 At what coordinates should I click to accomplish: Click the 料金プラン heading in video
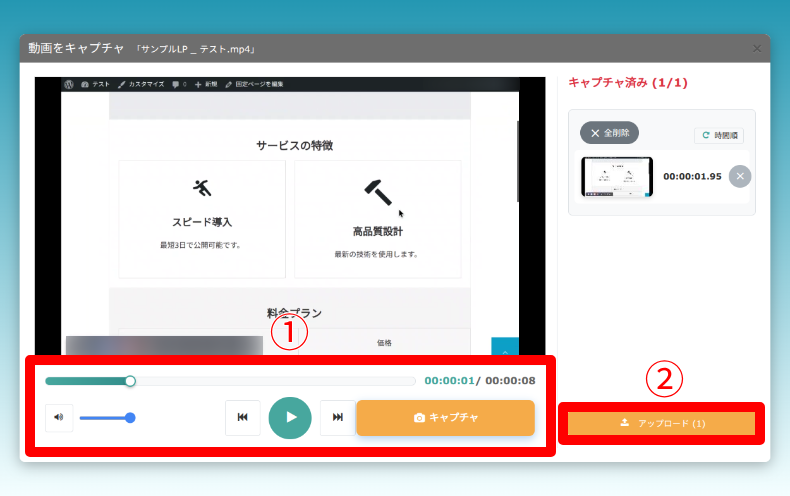point(294,313)
